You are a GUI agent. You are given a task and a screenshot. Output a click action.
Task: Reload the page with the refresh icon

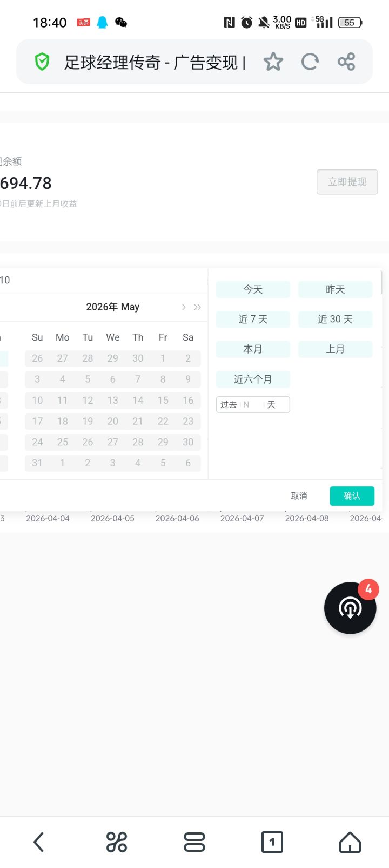[310, 62]
